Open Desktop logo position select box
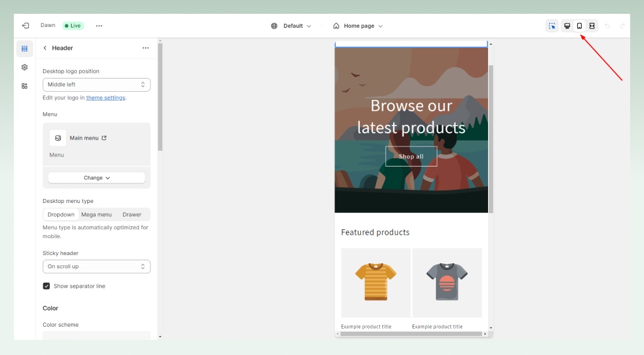The width and height of the screenshot is (644, 355). (96, 85)
